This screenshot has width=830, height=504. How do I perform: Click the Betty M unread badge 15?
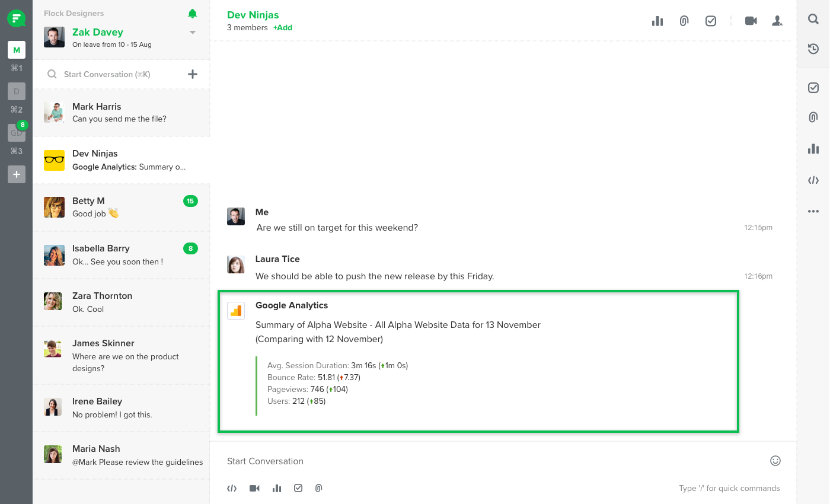[x=190, y=201]
